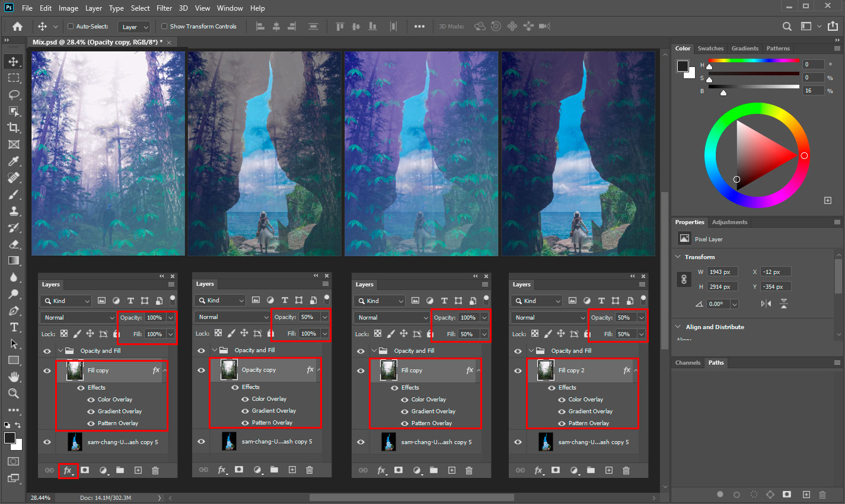The width and height of the screenshot is (845, 504).
Task: Check Show Transform Controls
Action: pyautogui.click(x=164, y=27)
